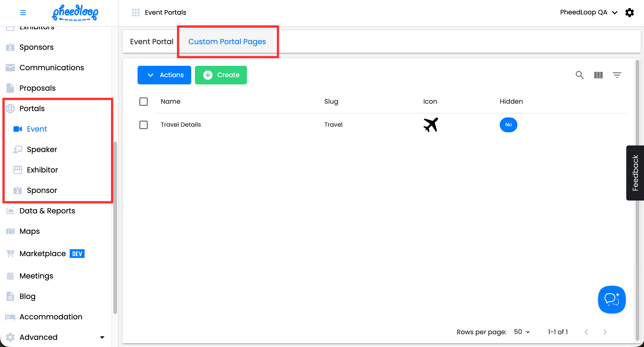Click the PheedLoop logo
644x347 pixels.
[x=75, y=13]
